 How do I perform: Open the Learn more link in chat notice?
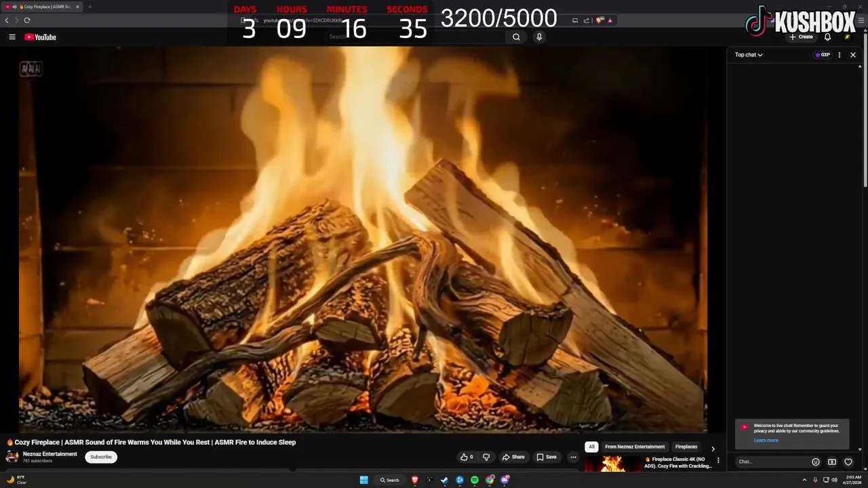click(766, 441)
